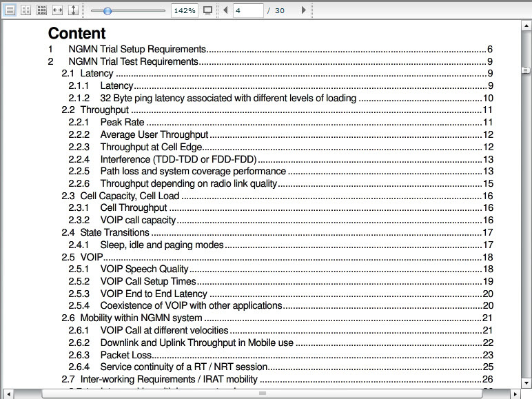Open section 2.2 Throughput entry
The height and width of the screenshot is (399, 532).
tap(277, 110)
